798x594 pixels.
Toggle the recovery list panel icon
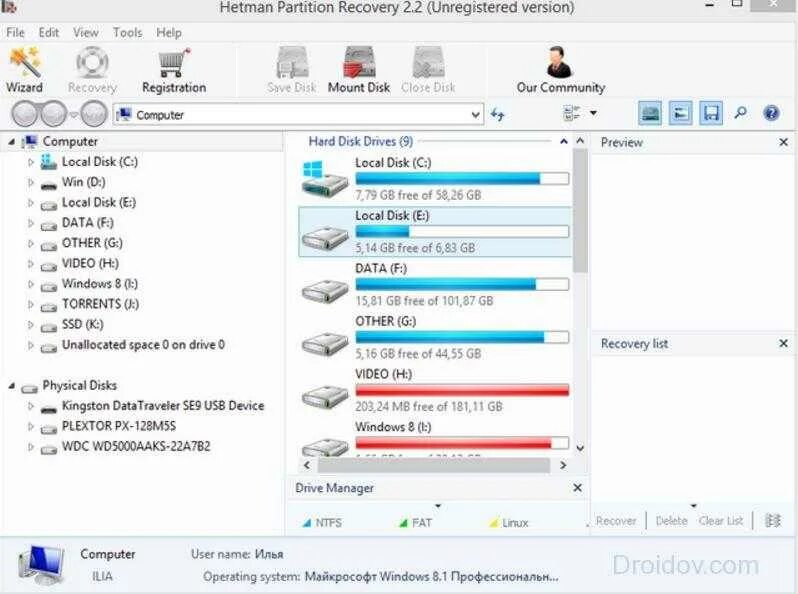[711, 113]
